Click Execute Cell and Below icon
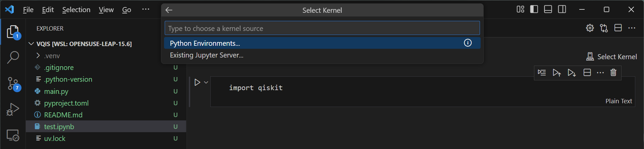 [572, 72]
